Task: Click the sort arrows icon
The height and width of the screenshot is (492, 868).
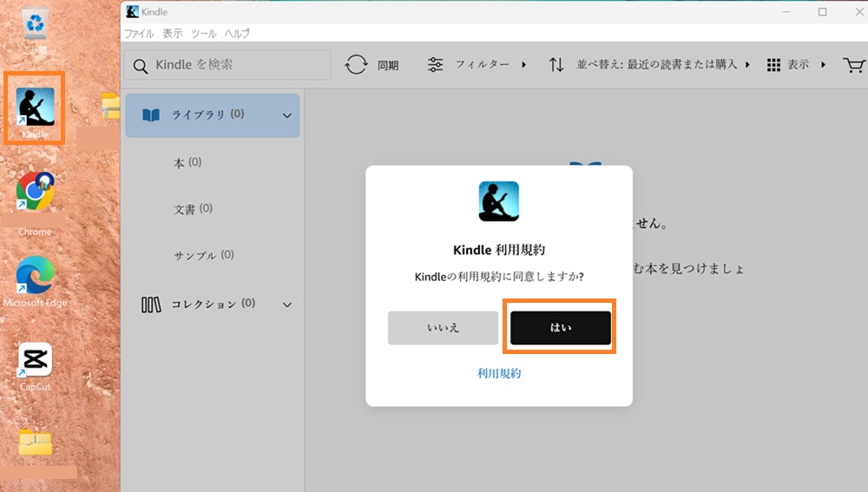Action: click(556, 65)
